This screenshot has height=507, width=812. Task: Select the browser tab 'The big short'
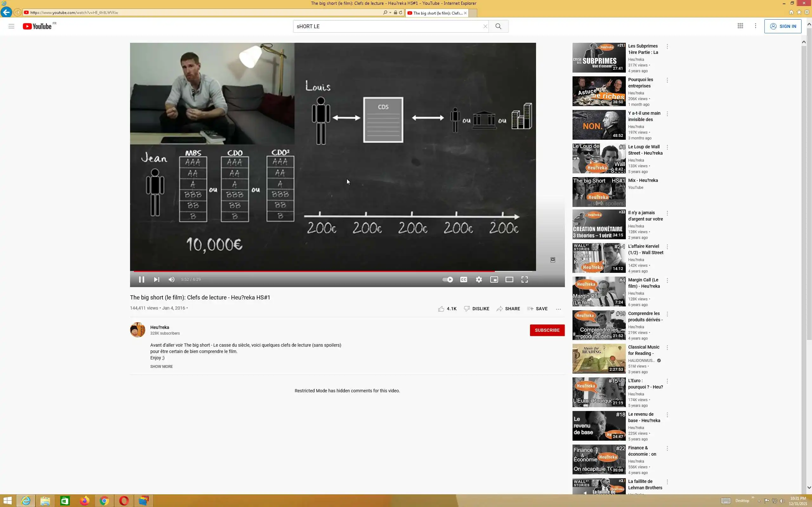click(436, 13)
